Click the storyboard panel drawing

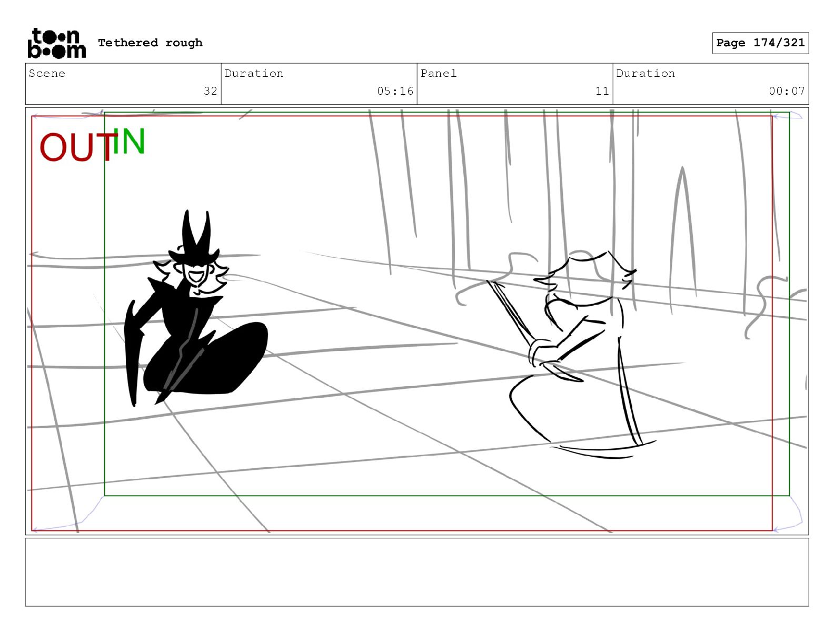(417, 321)
